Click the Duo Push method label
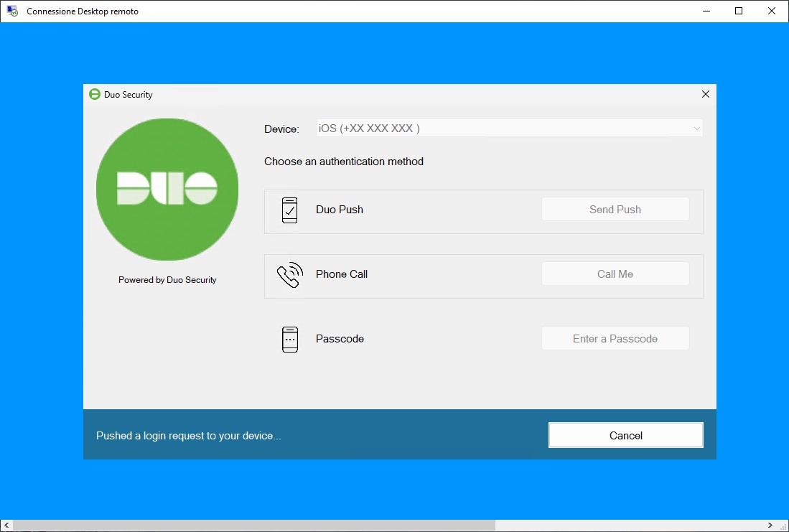Image resolution: width=789 pixels, height=532 pixels. click(x=340, y=210)
